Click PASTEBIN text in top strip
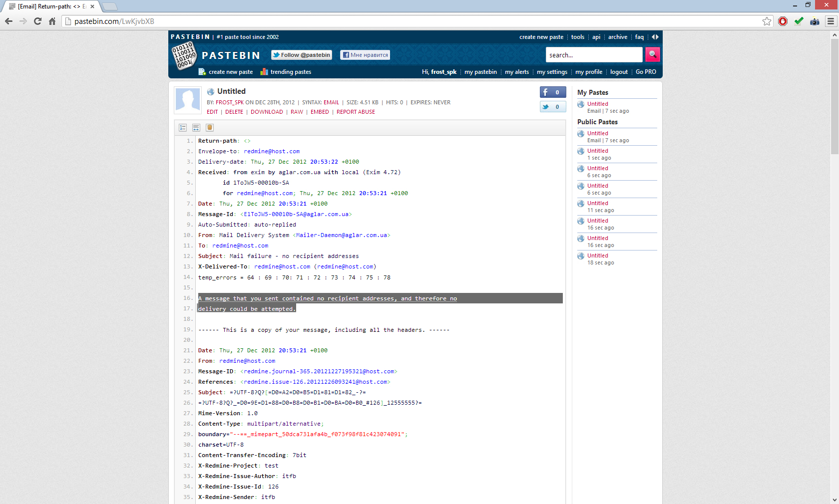839x504 pixels. pos(190,37)
